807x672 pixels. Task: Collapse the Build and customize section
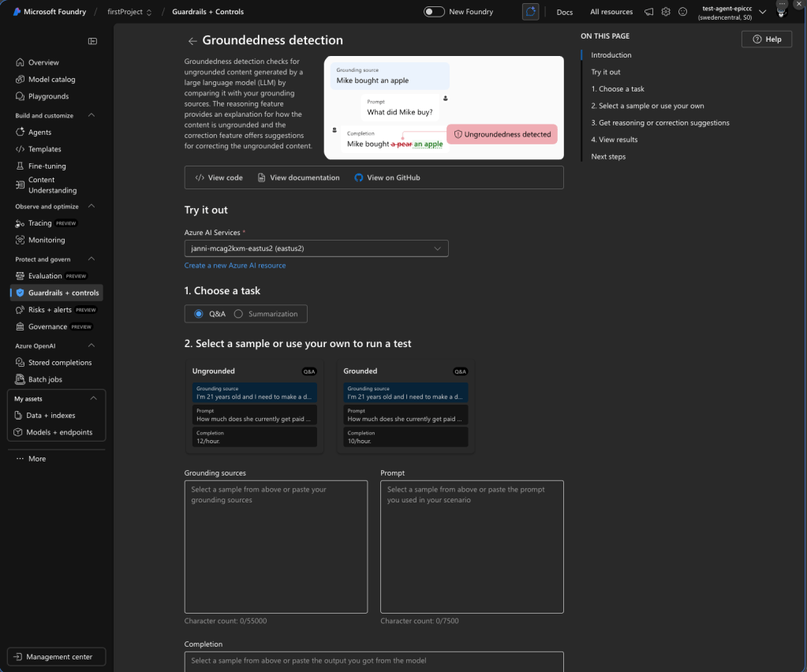(92, 115)
